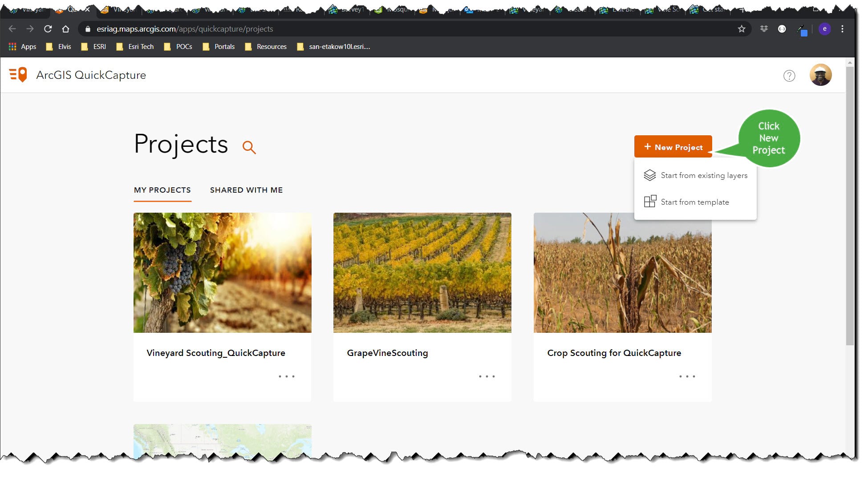868x477 pixels.
Task: Click the New Project button
Action: 673,147
